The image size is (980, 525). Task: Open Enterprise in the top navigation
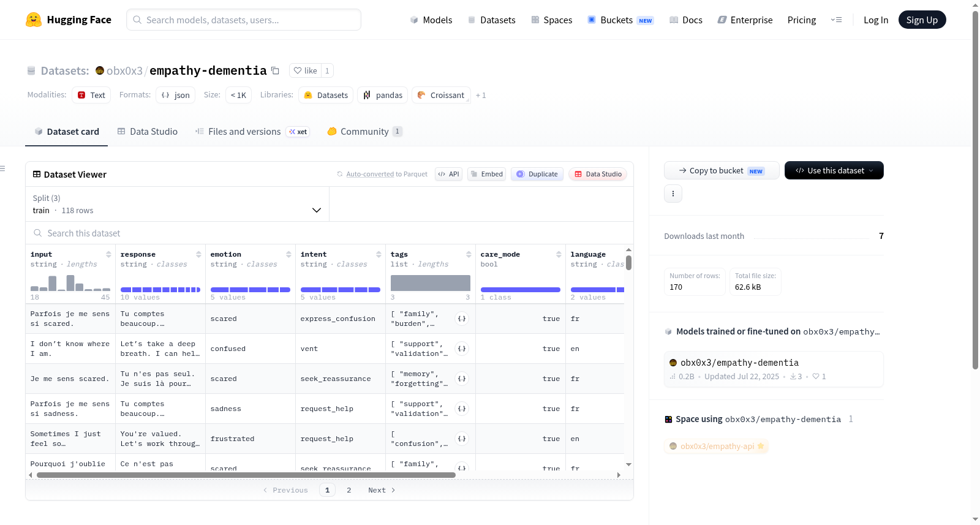(x=745, y=20)
